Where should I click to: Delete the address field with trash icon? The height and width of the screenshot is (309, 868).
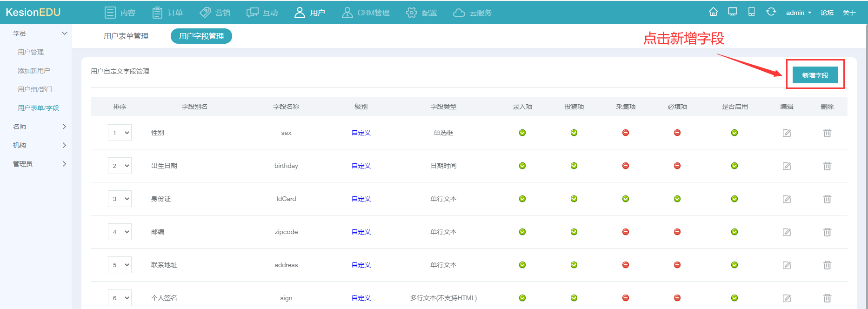(x=827, y=265)
